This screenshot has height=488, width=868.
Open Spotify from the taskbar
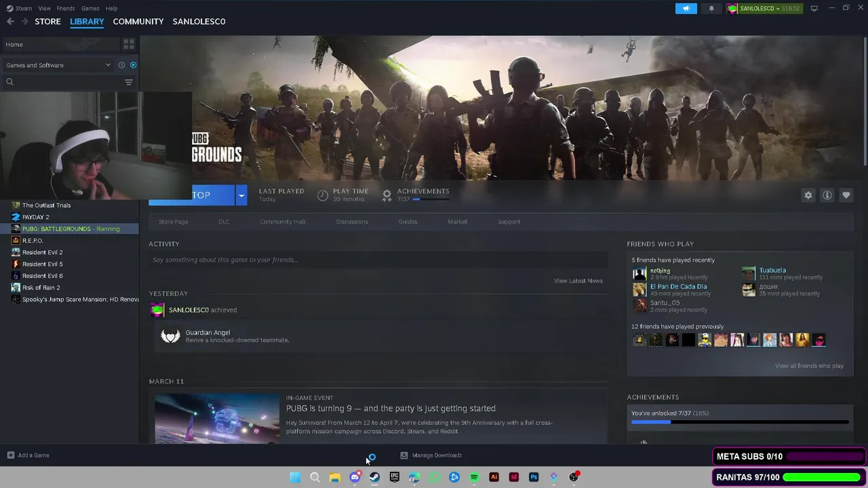[474, 477]
